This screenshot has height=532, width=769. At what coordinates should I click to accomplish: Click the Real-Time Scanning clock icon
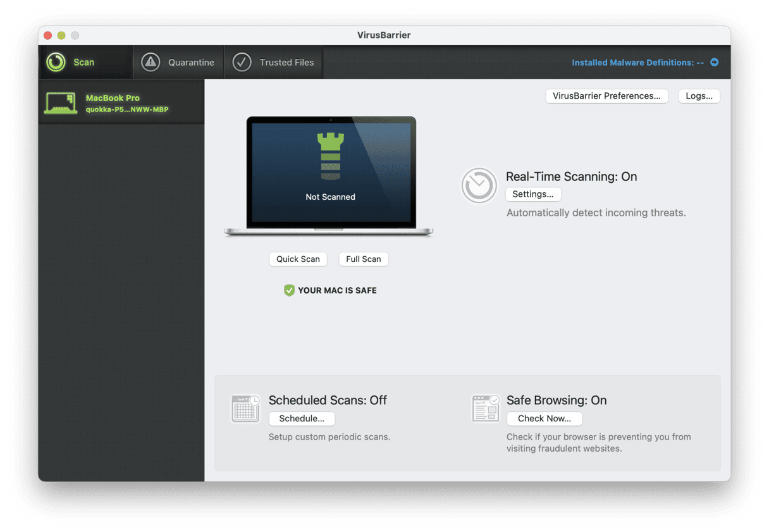pyautogui.click(x=479, y=185)
